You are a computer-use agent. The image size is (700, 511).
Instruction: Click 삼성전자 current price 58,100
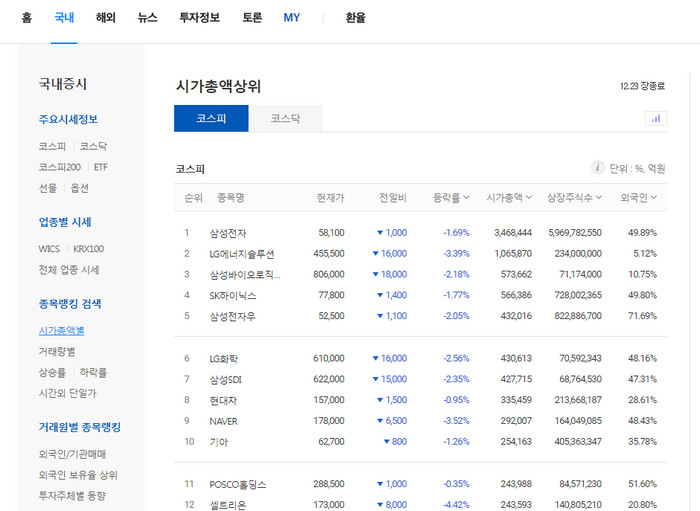(331, 233)
